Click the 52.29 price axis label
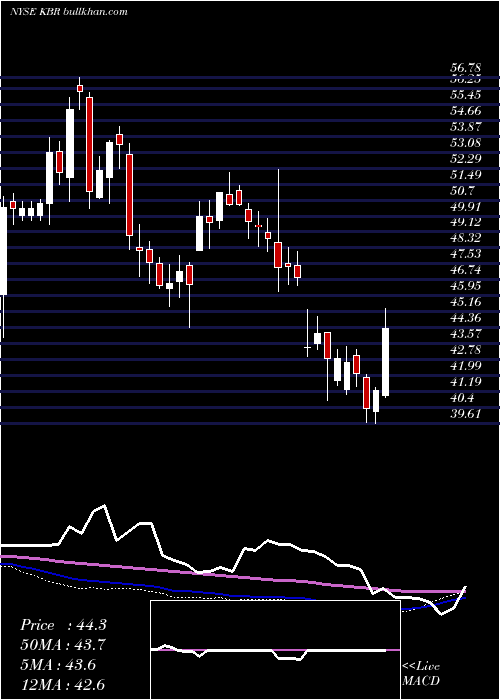Viewport: 500px width, 700px height. [x=465, y=159]
